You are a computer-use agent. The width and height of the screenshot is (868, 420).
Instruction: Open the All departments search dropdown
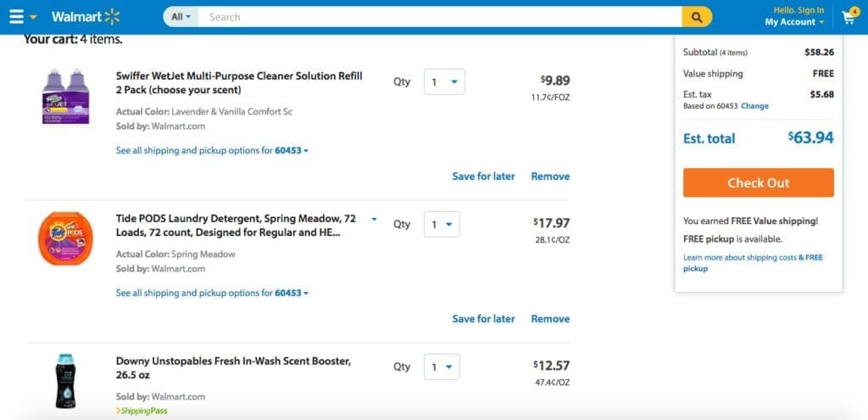coord(181,17)
